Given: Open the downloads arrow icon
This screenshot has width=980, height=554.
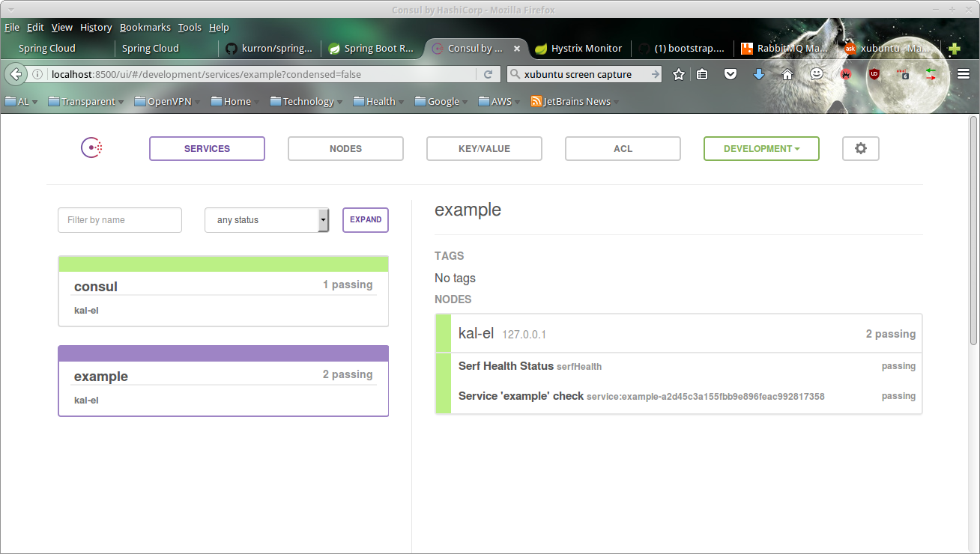Looking at the screenshot, I should (x=758, y=74).
